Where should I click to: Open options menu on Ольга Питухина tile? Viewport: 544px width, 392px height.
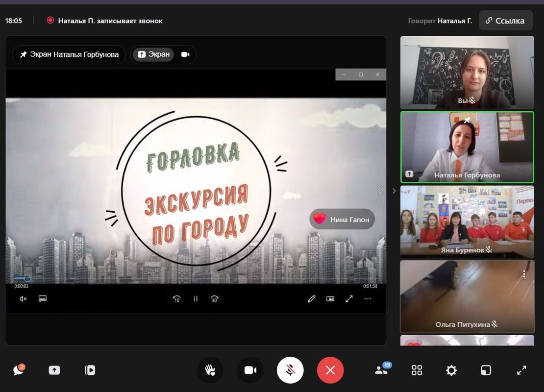524,274
